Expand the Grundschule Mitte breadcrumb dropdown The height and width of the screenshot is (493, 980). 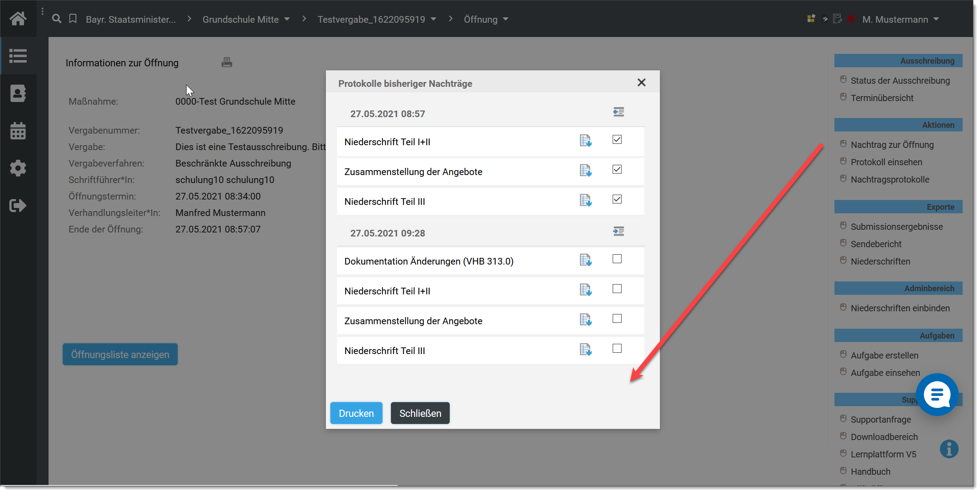point(287,19)
